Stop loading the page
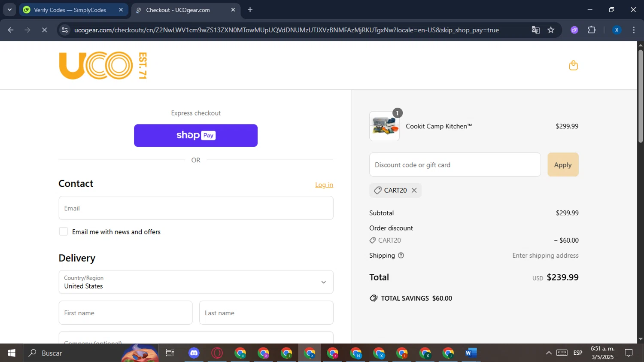The width and height of the screenshot is (644, 362). click(x=44, y=30)
